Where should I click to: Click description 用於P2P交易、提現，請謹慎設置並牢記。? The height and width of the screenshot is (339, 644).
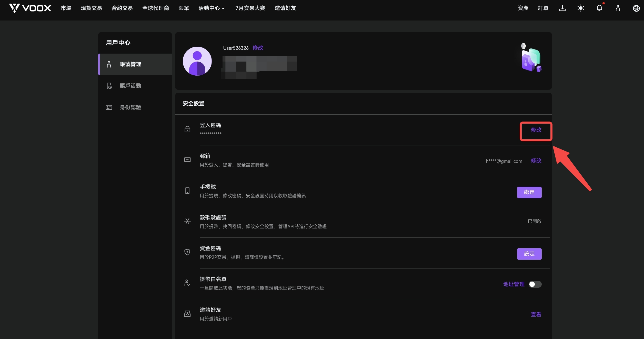(x=243, y=257)
